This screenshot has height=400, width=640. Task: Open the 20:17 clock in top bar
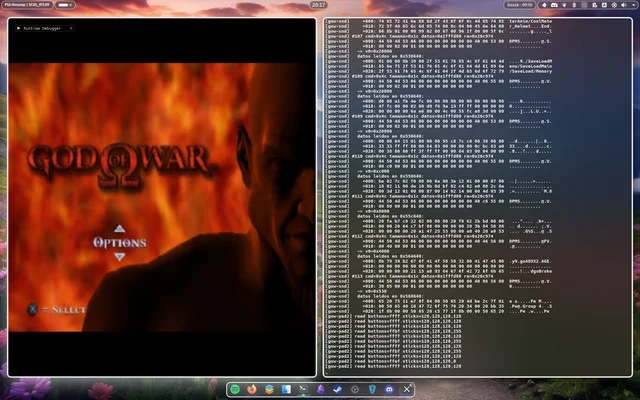[x=318, y=5]
